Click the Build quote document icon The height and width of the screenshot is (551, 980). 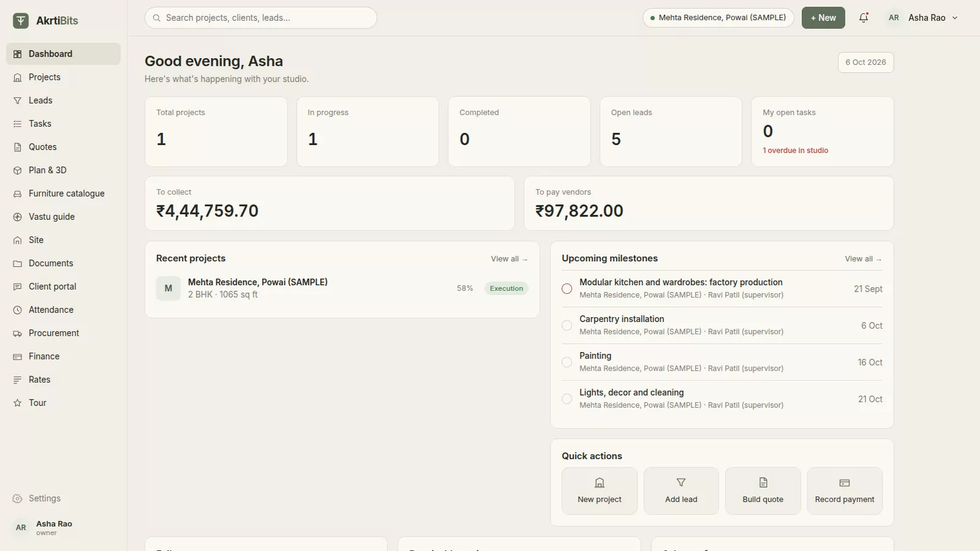[763, 482]
